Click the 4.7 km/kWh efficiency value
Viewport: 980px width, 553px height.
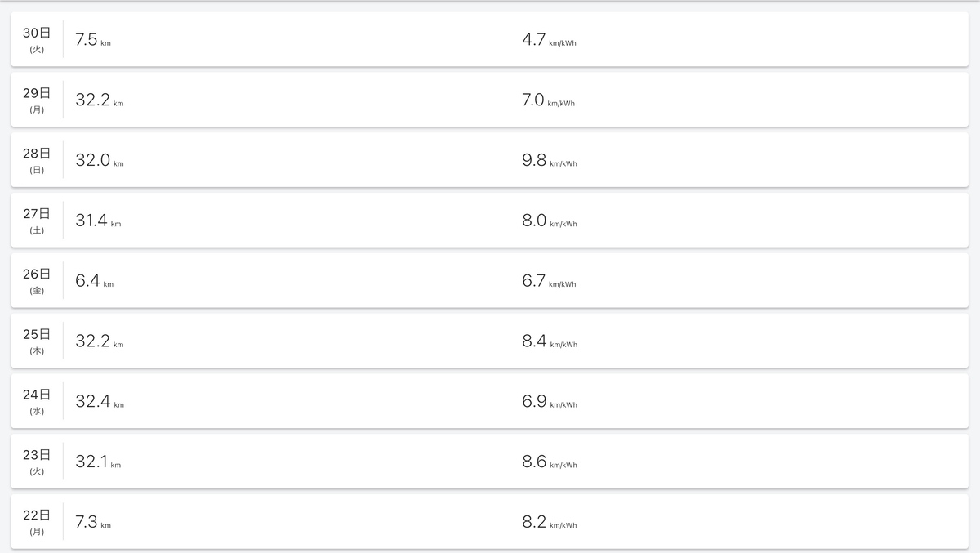(549, 40)
